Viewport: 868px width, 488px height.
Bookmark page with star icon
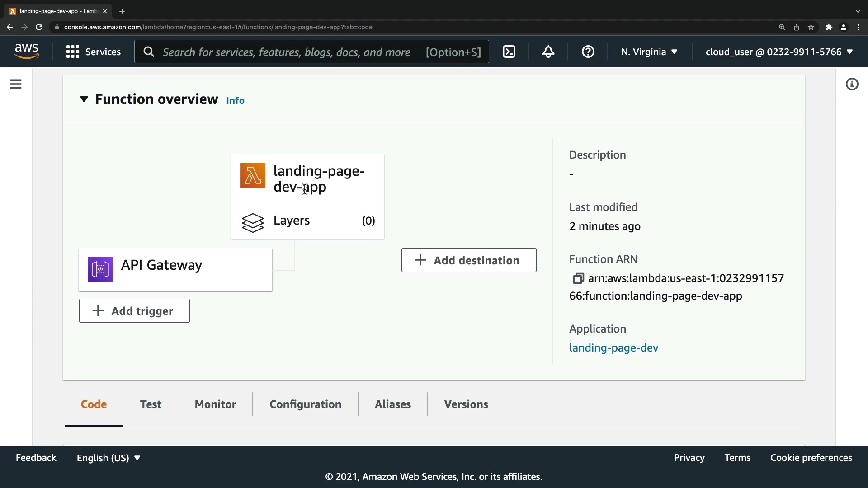point(811,27)
